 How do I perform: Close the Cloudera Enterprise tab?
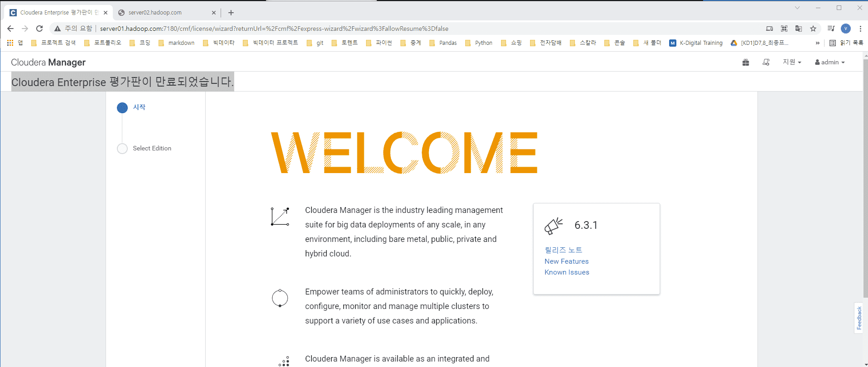pyautogui.click(x=106, y=13)
